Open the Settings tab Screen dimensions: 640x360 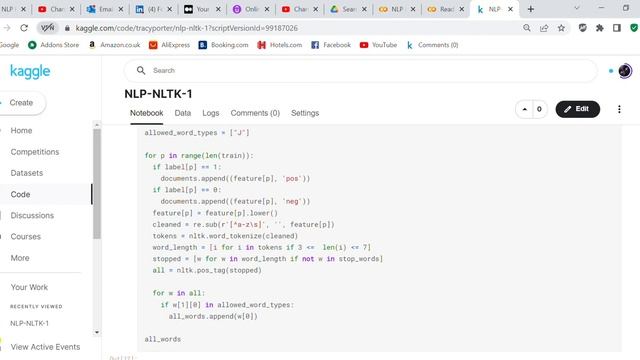point(305,113)
